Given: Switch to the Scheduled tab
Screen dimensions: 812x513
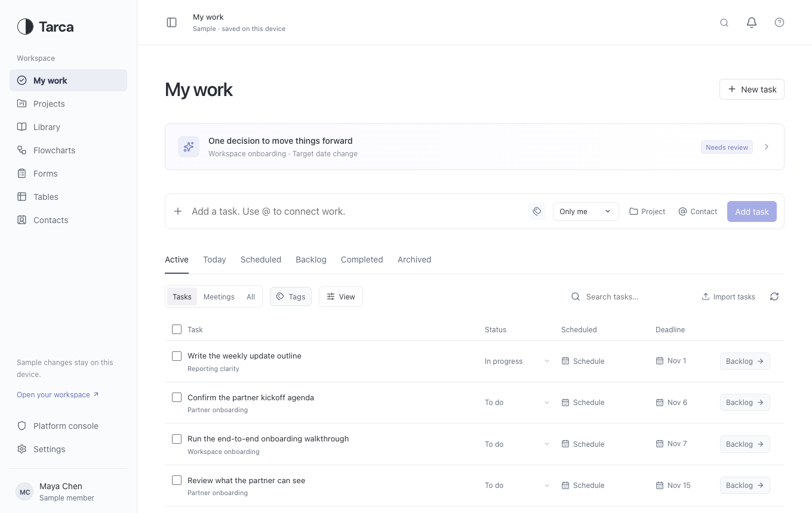Looking at the screenshot, I should coord(261,259).
